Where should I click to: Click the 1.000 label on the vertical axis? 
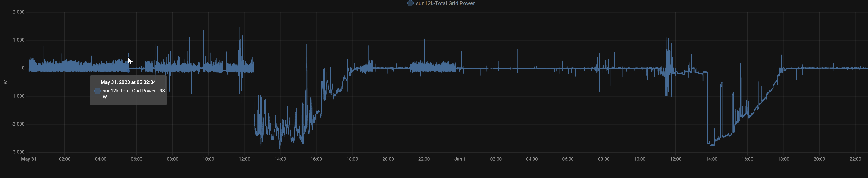(x=19, y=40)
